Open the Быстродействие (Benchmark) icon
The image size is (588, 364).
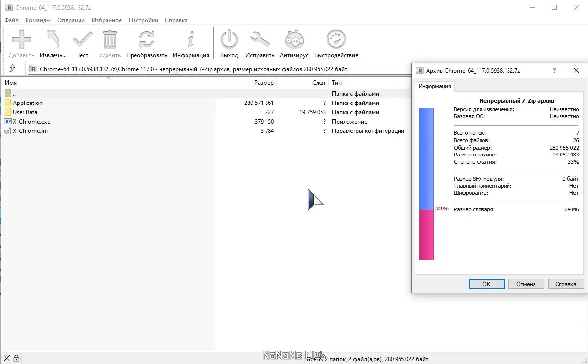point(336,39)
